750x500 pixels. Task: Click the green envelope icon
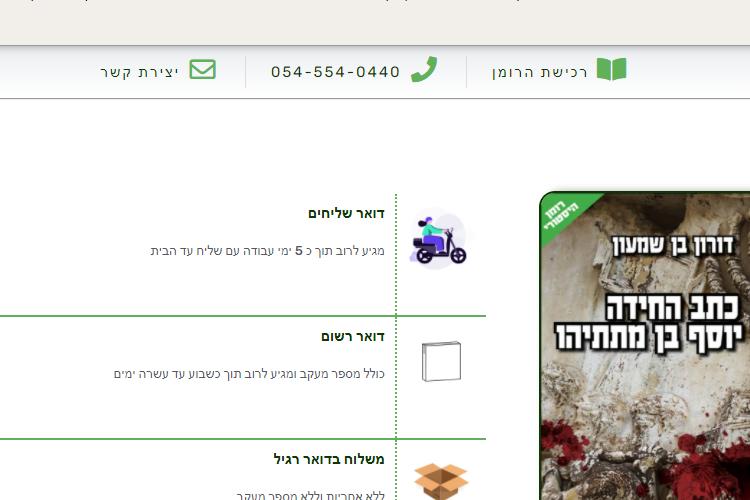[x=203, y=70]
